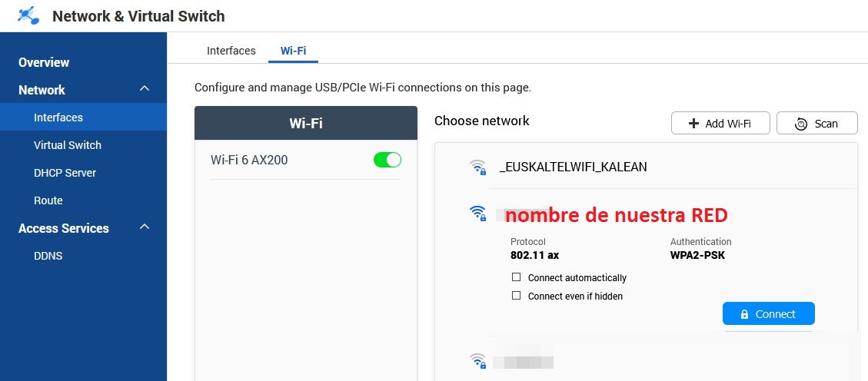The height and width of the screenshot is (381, 868).
Task: Click the plus icon on Add Wi-Fi
Action: click(x=693, y=123)
